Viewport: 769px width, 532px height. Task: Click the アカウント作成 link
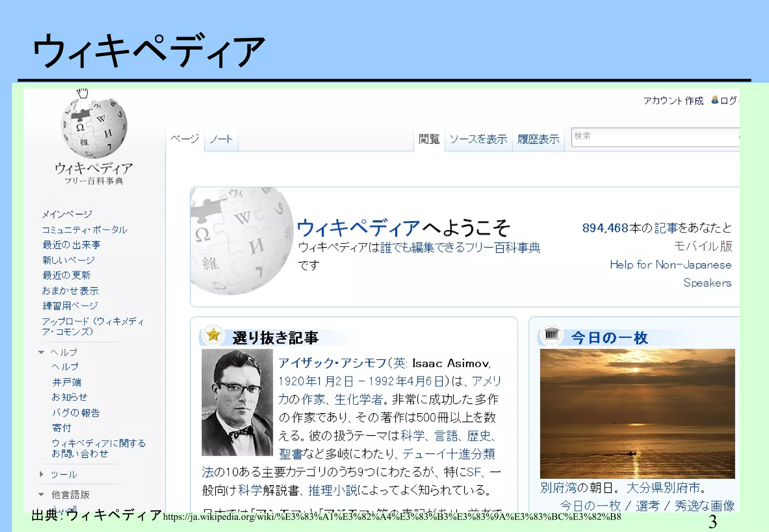(673, 101)
